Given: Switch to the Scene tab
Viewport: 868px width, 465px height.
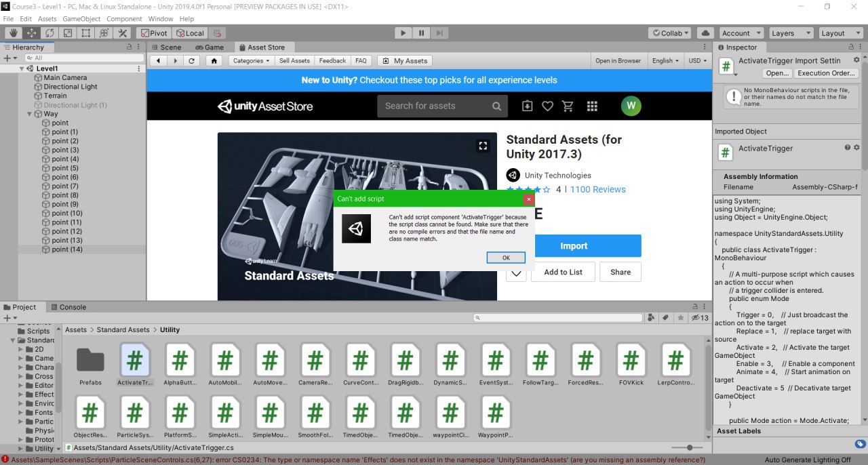Looking at the screenshot, I should [166, 47].
